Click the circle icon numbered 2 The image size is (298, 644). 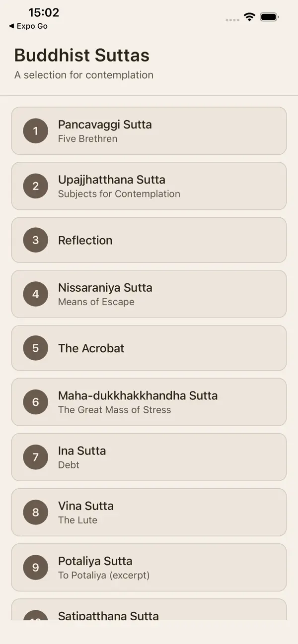(x=35, y=186)
